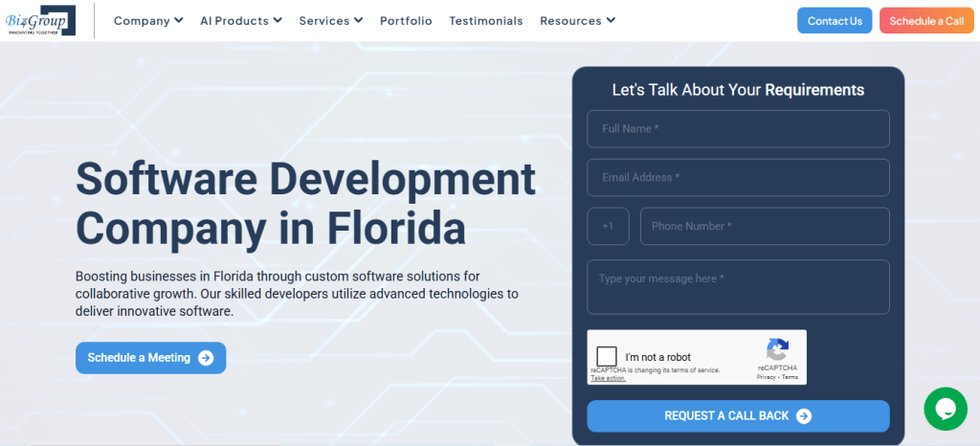Click the BizGroup logo

[x=39, y=19]
